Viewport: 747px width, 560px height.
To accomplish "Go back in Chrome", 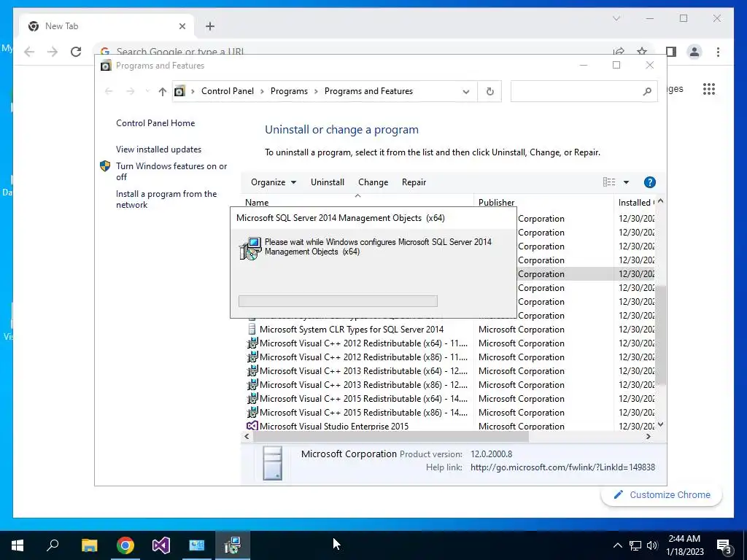I will tap(29, 52).
